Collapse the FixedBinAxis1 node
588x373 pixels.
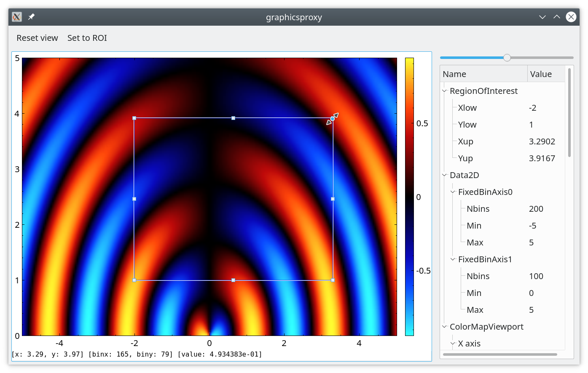[x=453, y=259]
